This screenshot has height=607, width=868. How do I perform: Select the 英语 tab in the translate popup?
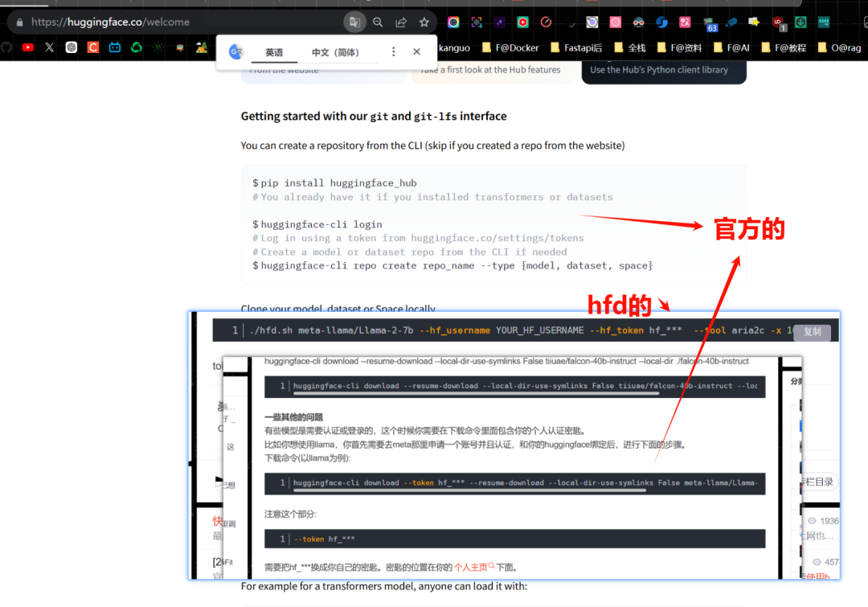point(273,52)
